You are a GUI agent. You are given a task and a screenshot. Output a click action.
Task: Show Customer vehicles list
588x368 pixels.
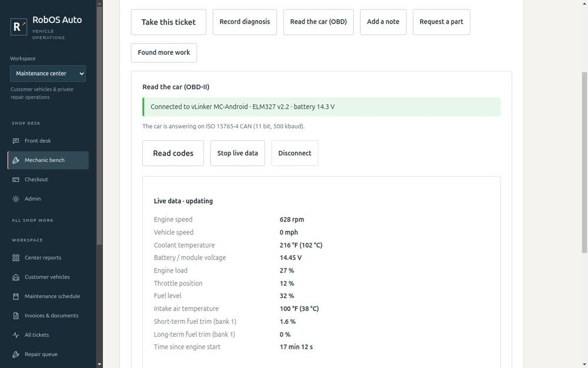click(48, 277)
